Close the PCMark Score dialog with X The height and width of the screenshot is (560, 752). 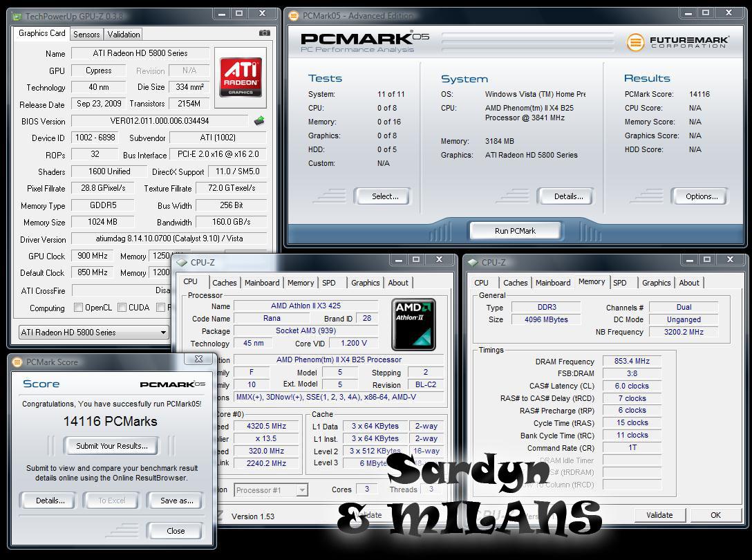[198, 359]
